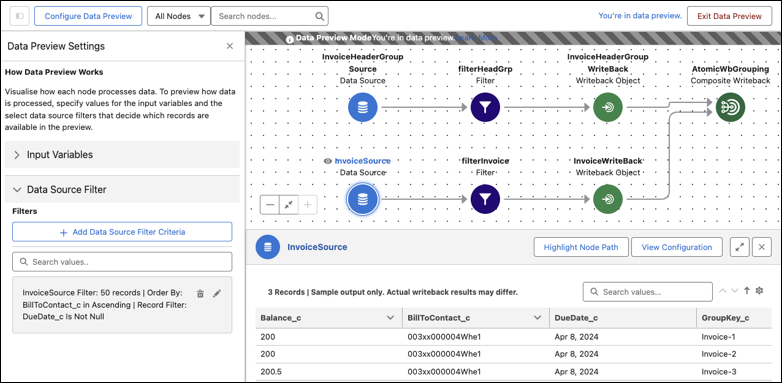Close the Data Preview Settings panel
The height and width of the screenshot is (383, 782).
coord(230,46)
